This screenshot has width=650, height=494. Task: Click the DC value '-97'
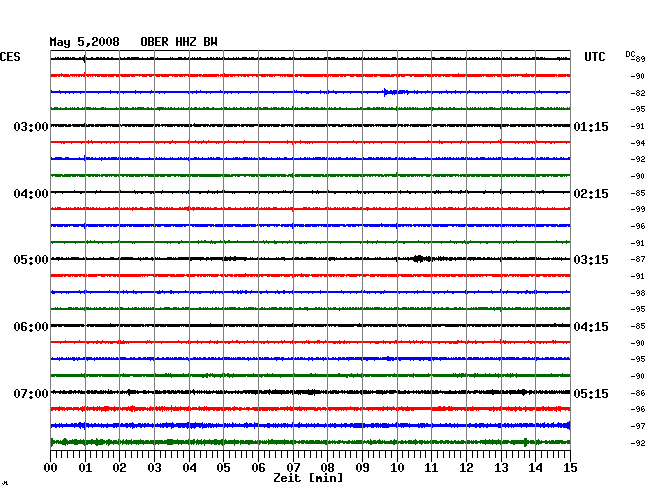point(638,426)
